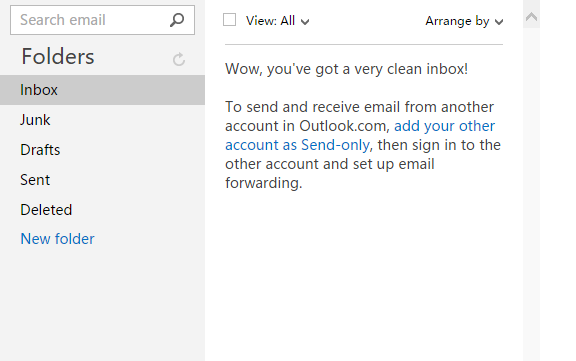Show the Sent folder
Viewport: 576px width, 361px height.
coord(102,180)
